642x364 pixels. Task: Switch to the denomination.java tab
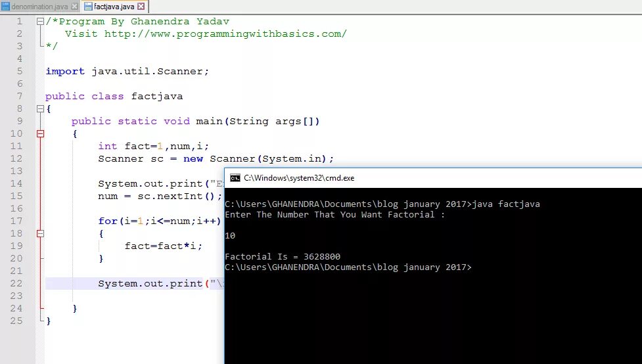[39, 7]
